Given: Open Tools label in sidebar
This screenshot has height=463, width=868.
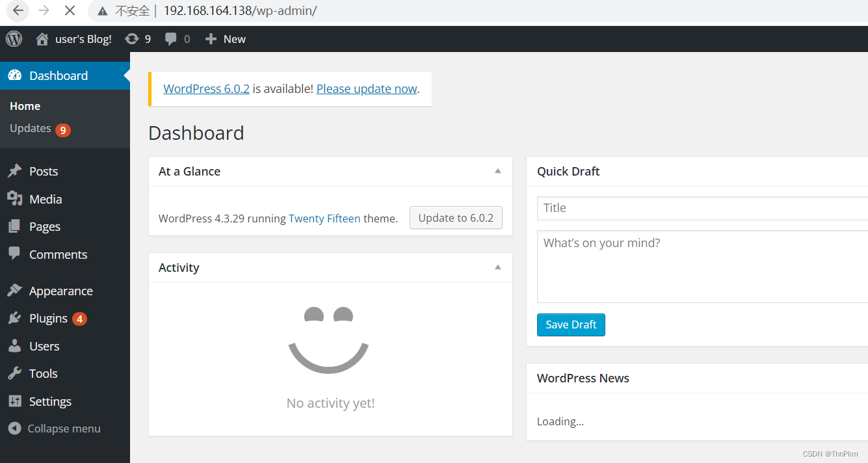Looking at the screenshot, I should point(44,373).
